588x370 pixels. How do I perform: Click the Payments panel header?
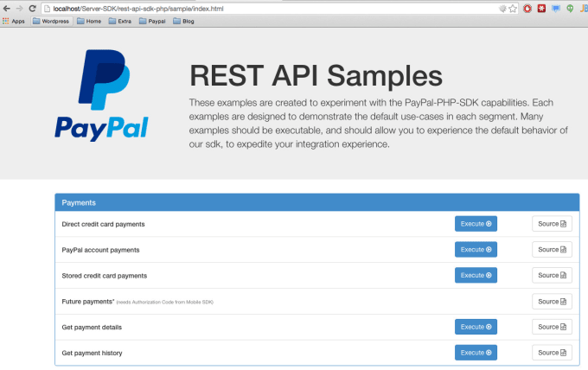tap(317, 202)
